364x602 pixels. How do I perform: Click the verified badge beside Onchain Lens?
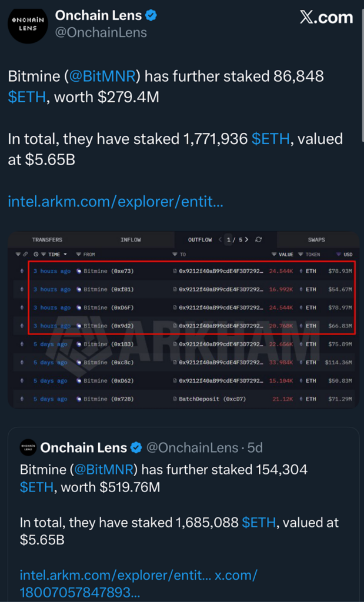(x=151, y=16)
